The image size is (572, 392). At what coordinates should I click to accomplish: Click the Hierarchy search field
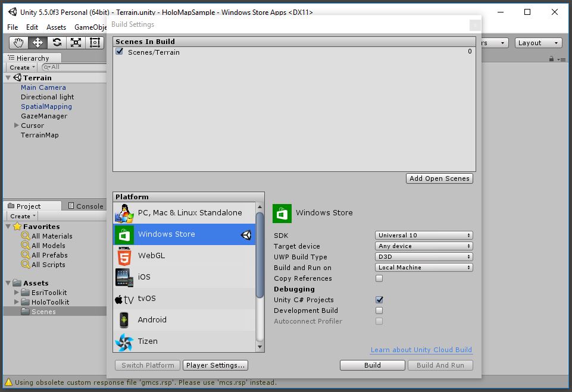point(74,67)
